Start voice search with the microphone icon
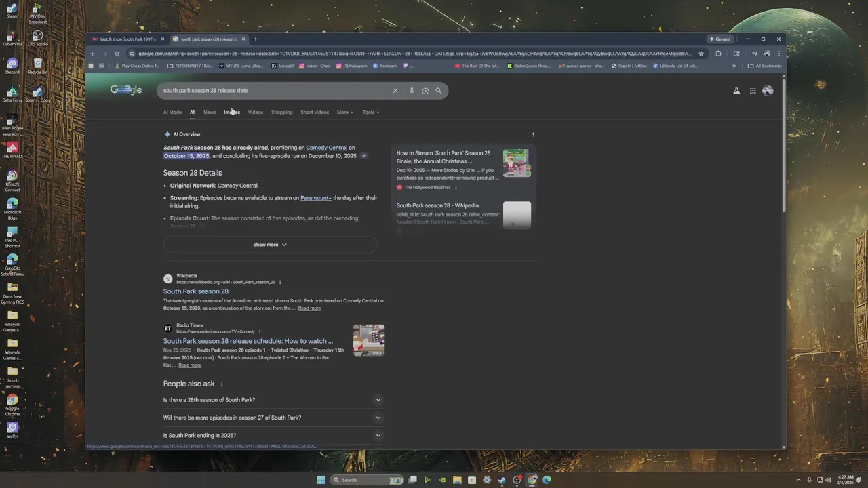Screen dimensions: 868x488 pos(412,91)
